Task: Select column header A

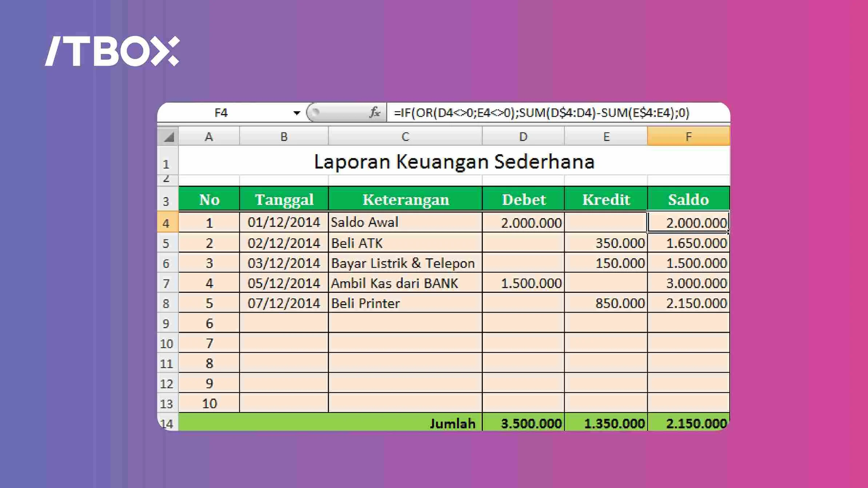Action: click(209, 137)
